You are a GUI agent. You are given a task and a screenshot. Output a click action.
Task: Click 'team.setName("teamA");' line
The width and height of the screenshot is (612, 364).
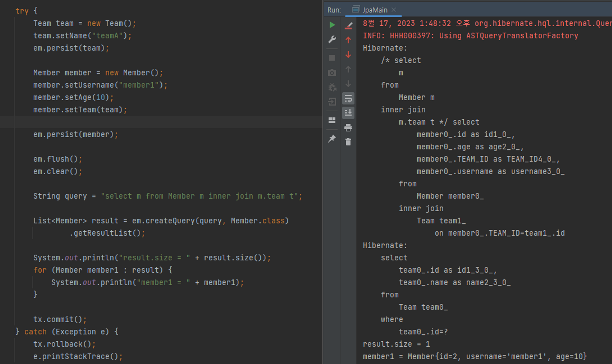tap(82, 36)
